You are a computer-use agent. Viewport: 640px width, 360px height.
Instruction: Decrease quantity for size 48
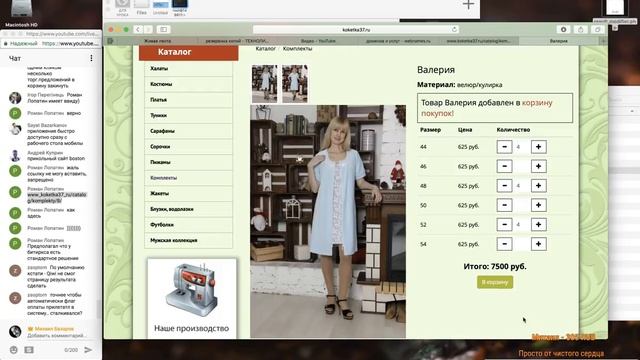(504, 186)
